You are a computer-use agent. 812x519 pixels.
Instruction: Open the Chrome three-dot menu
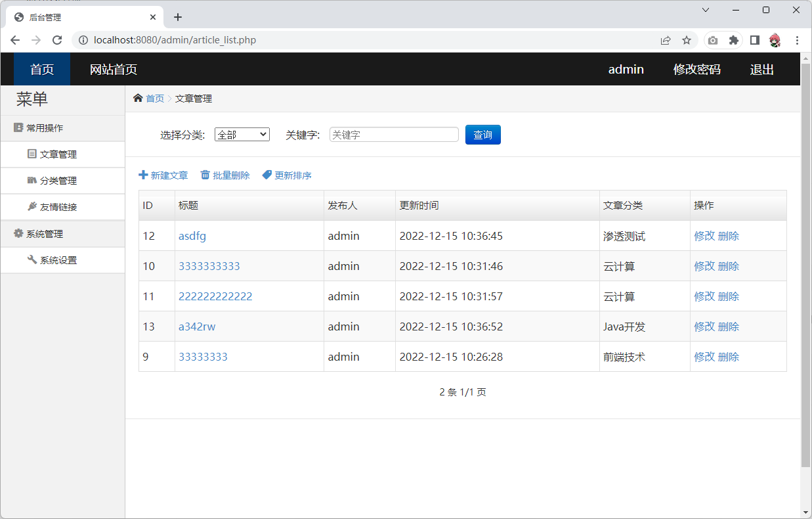pos(797,40)
